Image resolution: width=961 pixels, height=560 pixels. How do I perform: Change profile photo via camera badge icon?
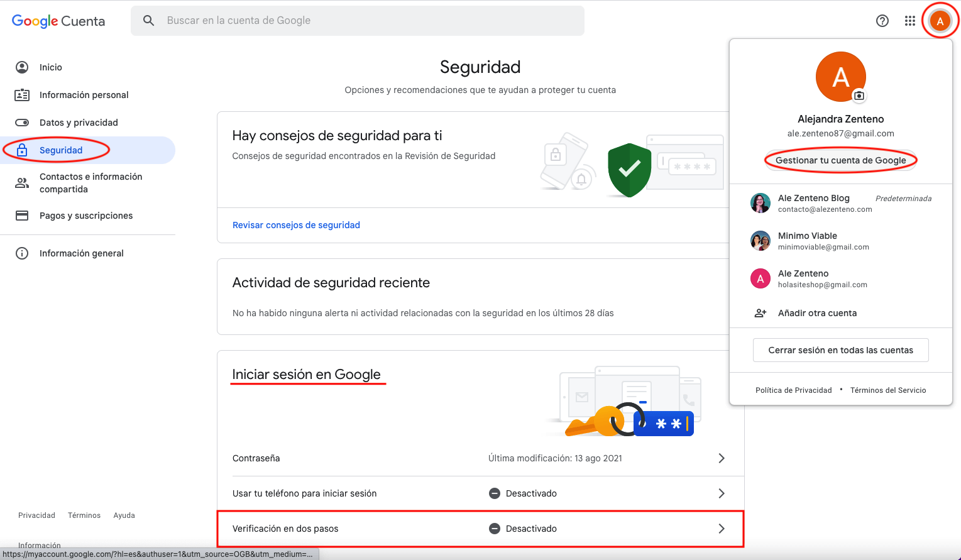859,96
